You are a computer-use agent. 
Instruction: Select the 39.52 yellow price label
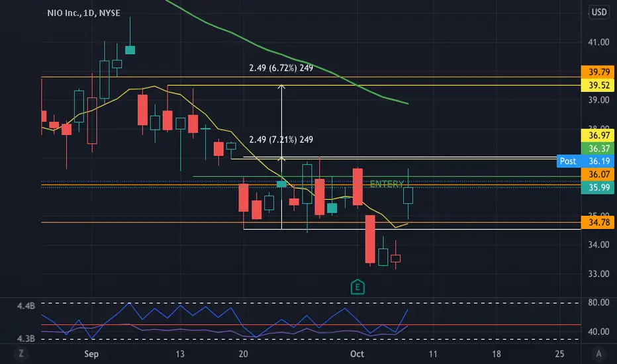tap(598, 85)
